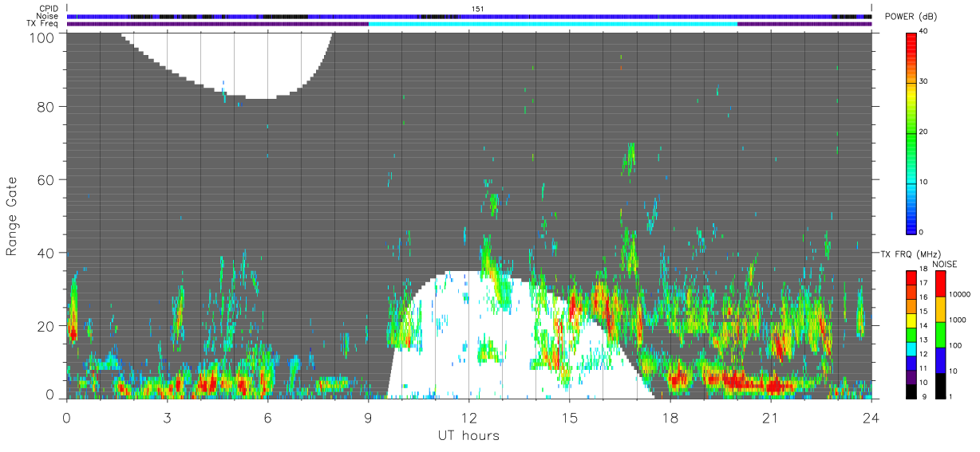Click the UT hours axis title
The height and width of the screenshot is (452, 980).
[468, 435]
